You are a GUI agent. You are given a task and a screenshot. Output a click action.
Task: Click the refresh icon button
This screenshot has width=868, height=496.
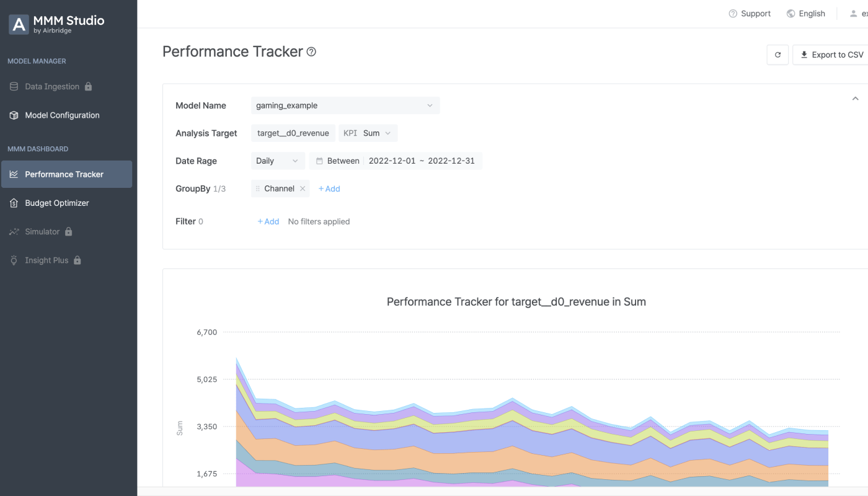click(777, 55)
